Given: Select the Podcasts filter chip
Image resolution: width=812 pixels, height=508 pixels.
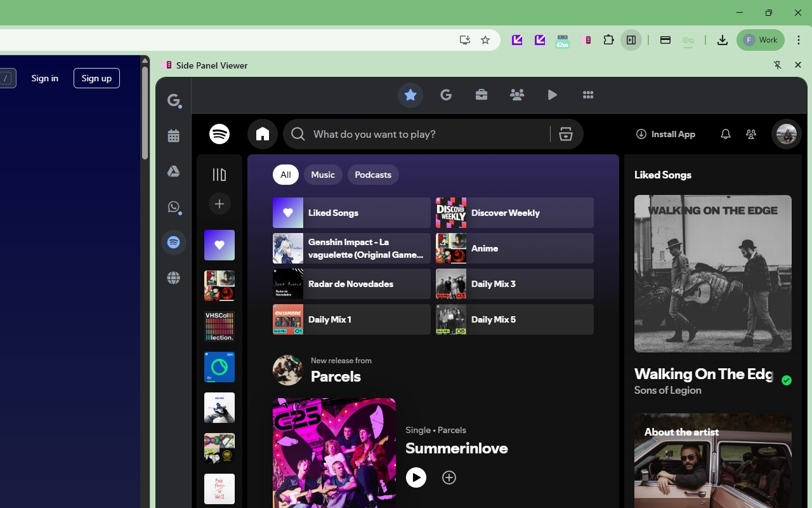Looking at the screenshot, I should [x=373, y=175].
